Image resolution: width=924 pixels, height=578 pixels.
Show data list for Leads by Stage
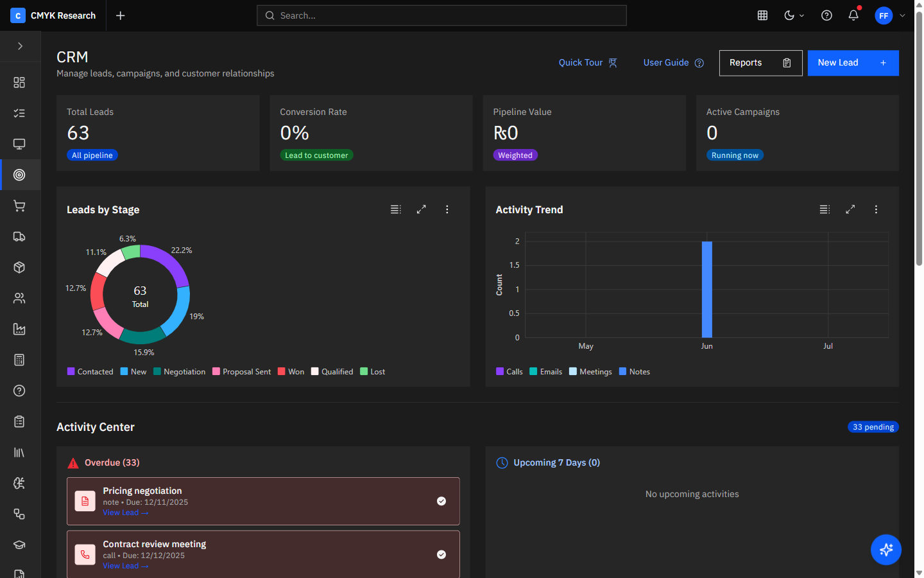click(x=396, y=209)
